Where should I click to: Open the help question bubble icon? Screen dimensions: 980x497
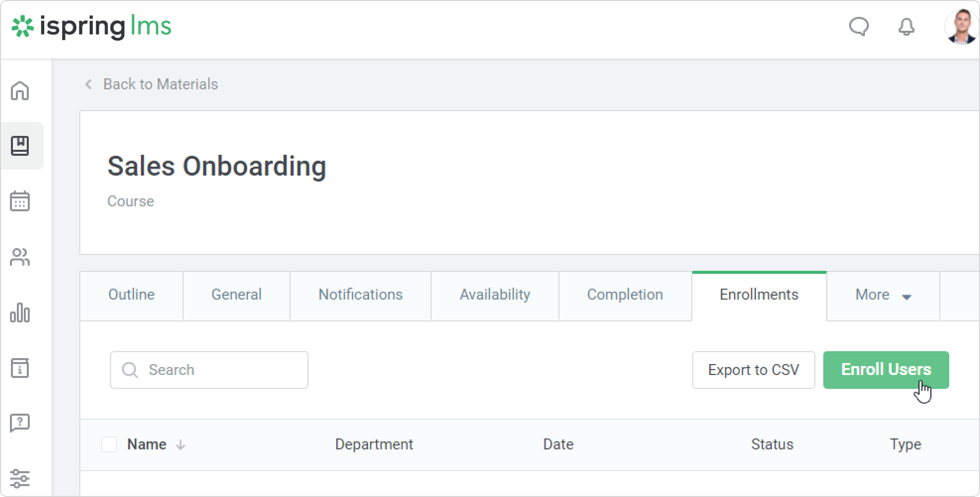tap(20, 423)
